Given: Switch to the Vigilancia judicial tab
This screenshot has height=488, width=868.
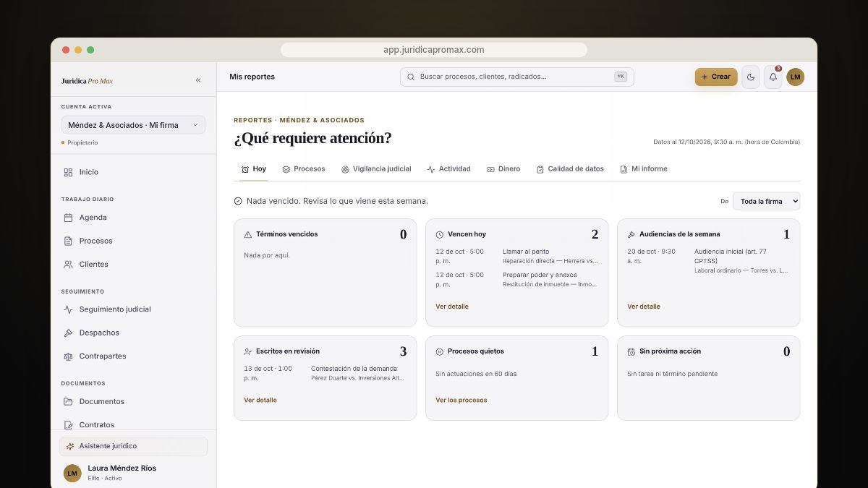Looking at the screenshot, I should [x=376, y=169].
